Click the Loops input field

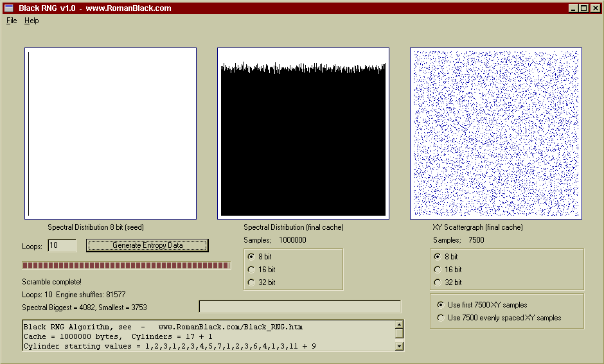[x=62, y=245]
